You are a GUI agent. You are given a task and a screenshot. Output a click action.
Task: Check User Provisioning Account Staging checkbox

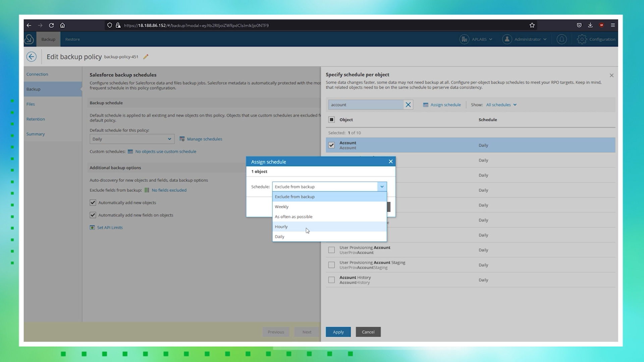click(331, 265)
